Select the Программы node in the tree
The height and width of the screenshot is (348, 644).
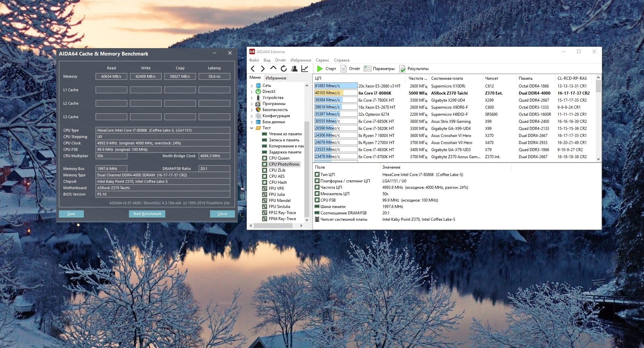pyautogui.click(x=274, y=104)
